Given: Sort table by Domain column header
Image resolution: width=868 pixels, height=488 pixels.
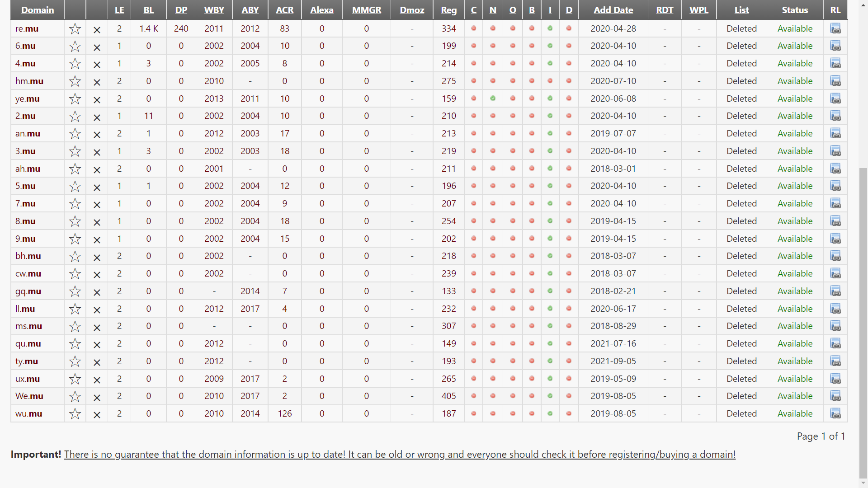Looking at the screenshot, I should (38, 10).
